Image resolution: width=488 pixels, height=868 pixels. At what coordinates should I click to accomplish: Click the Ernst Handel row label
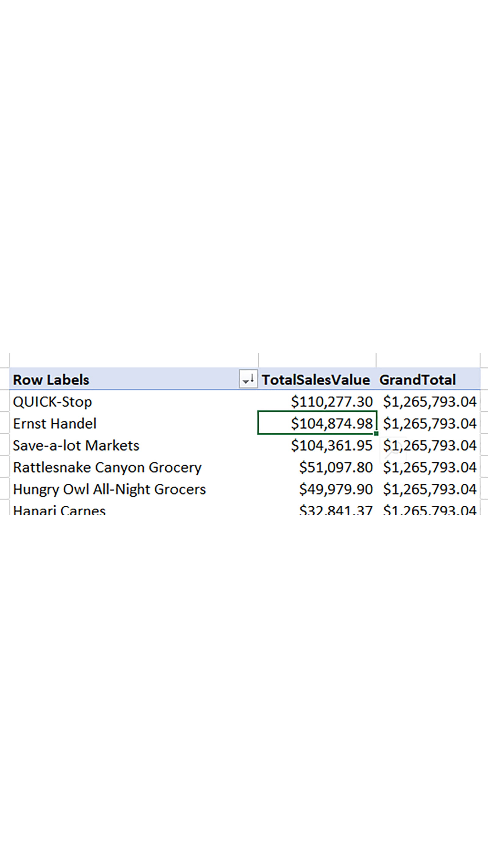point(55,424)
